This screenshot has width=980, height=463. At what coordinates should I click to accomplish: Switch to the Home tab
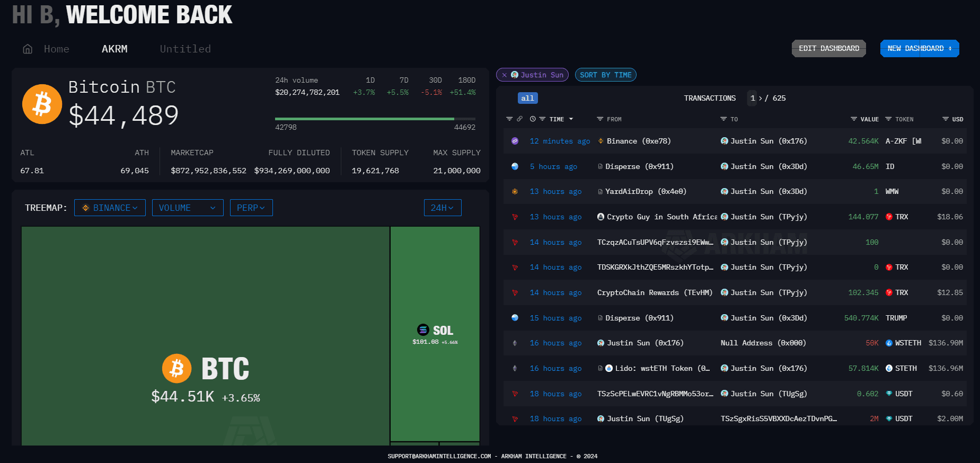pos(56,49)
